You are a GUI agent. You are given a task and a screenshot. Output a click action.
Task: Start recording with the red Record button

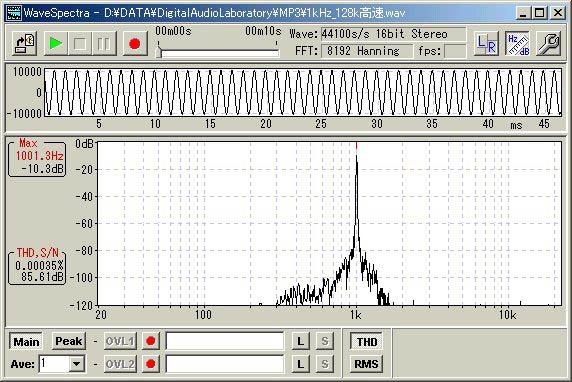135,43
